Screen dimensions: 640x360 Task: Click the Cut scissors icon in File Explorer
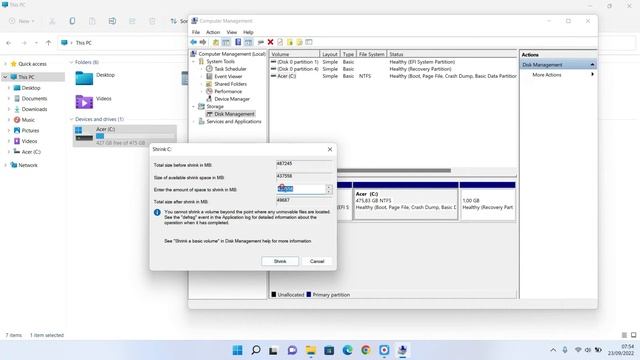click(52, 21)
